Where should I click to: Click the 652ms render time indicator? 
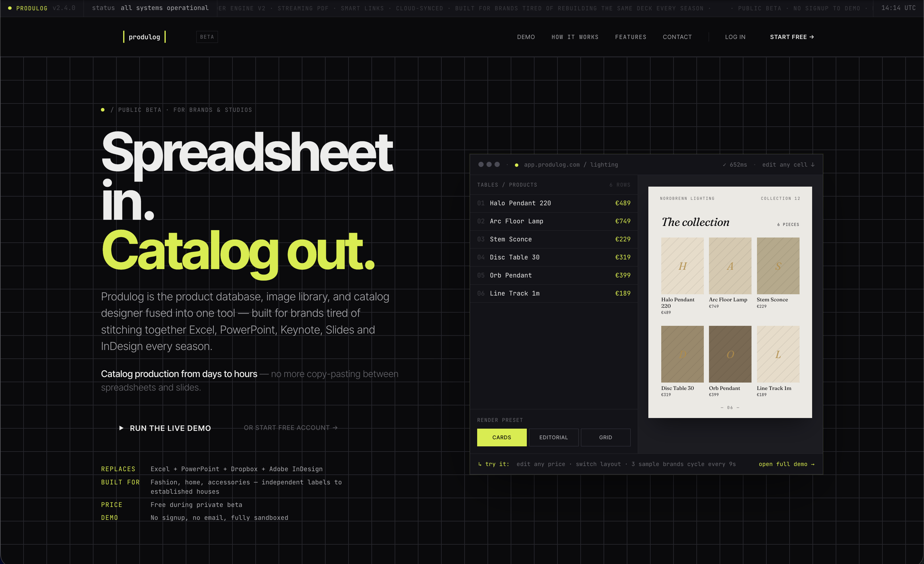pyautogui.click(x=735, y=164)
